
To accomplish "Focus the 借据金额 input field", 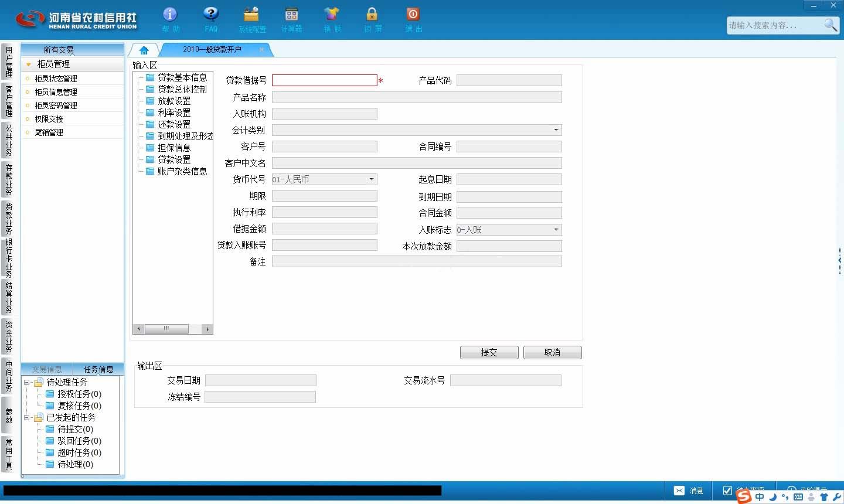I will [324, 229].
